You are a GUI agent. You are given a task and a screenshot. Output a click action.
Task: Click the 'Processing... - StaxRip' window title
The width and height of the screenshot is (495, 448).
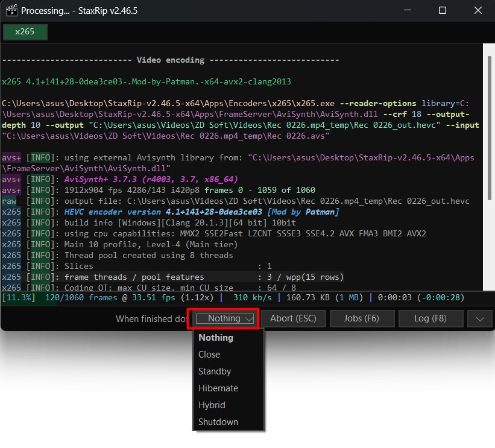(x=78, y=10)
